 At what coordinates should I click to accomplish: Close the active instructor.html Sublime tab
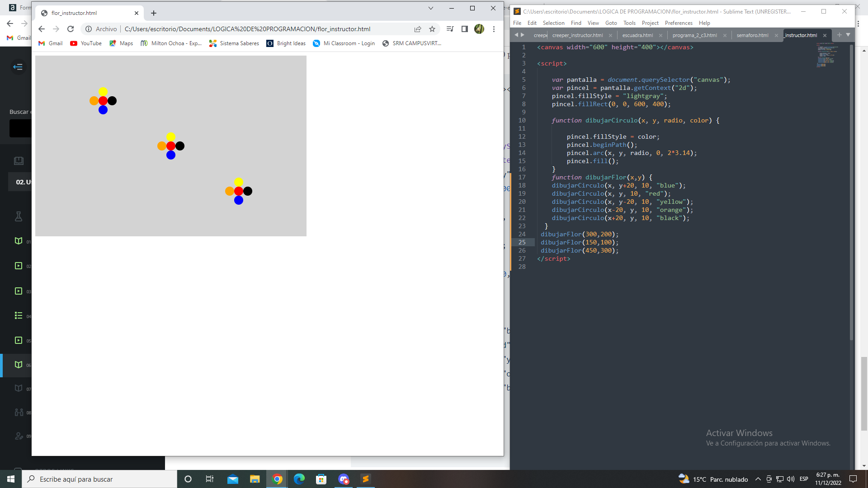click(825, 35)
